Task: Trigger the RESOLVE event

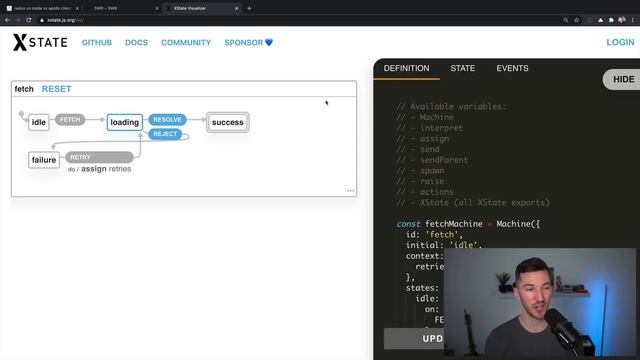Action: click(167, 120)
